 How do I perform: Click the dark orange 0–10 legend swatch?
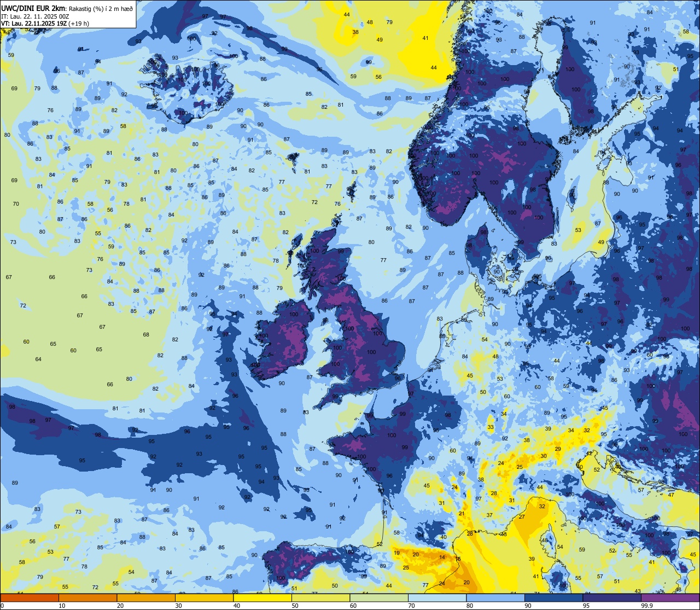(30, 597)
